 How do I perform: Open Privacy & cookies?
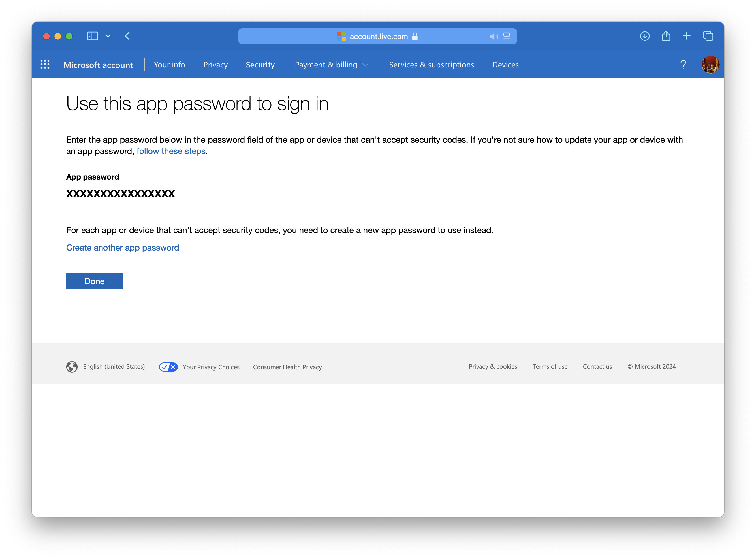coord(492,366)
